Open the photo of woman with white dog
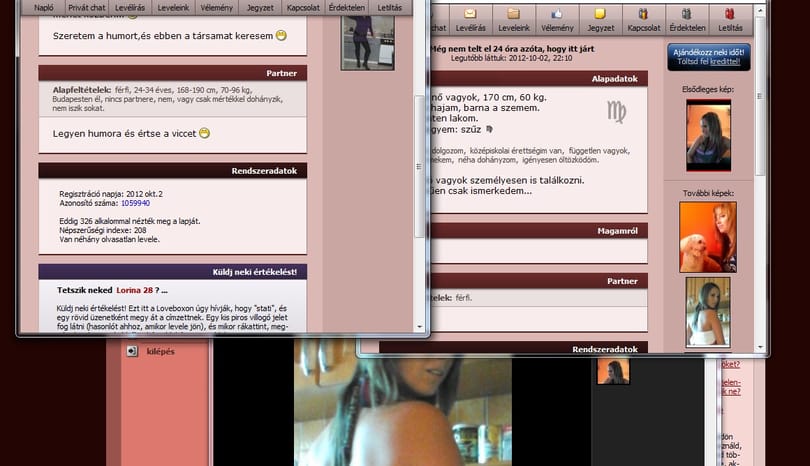This screenshot has width=810, height=466. pyautogui.click(x=708, y=237)
